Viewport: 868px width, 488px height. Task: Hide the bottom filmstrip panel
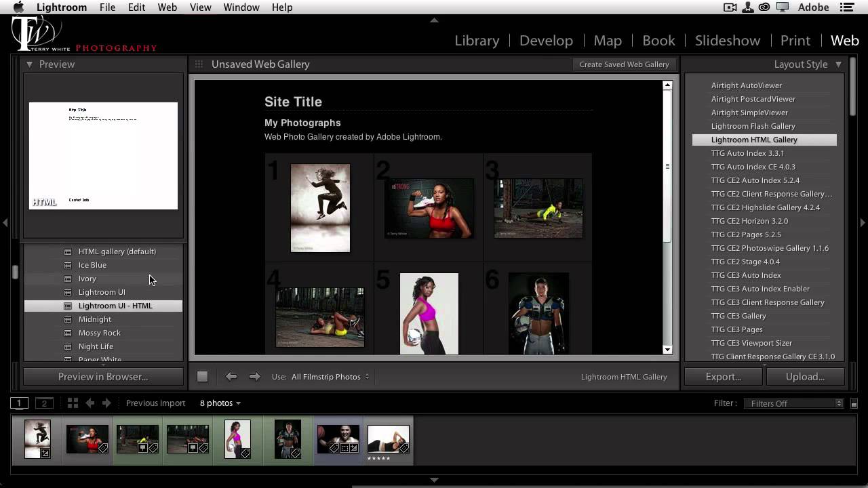(x=434, y=480)
